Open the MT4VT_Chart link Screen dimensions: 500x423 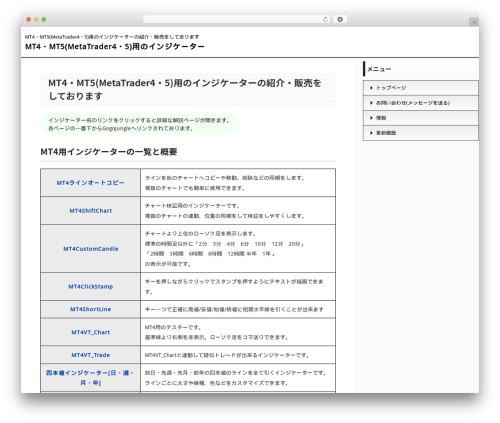(91, 332)
